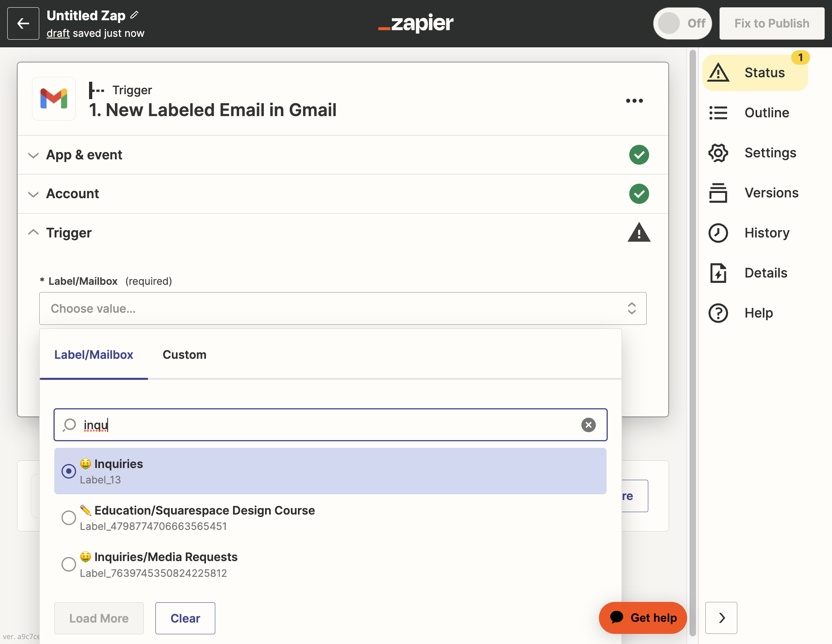The height and width of the screenshot is (644, 832).
Task: Click the main editor vertical scrollbar
Action: click(692, 343)
